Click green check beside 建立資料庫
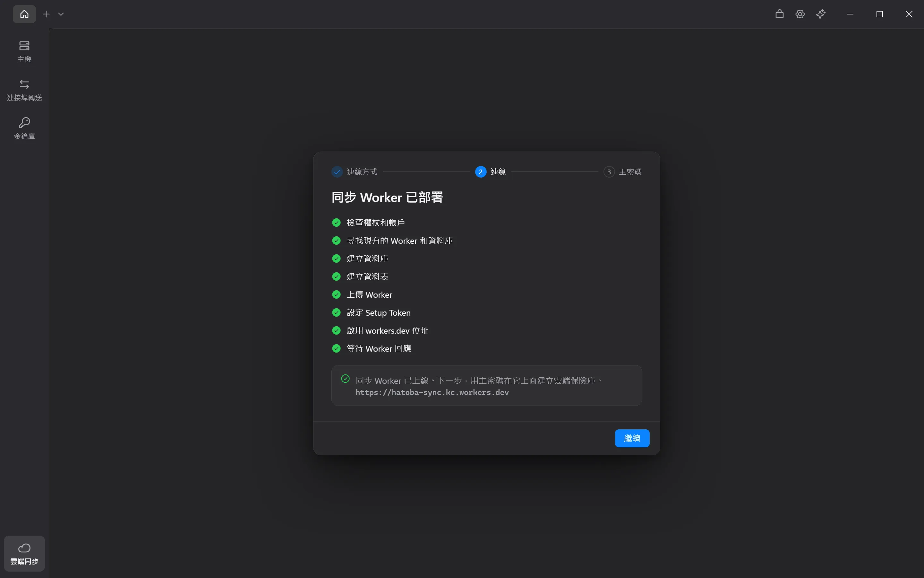The height and width of the screenshot is (578, 924). pos(336,258)
